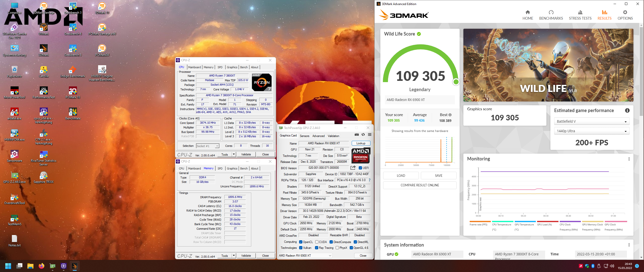Open Firefox from the taskbar
644x272 pixels.
pos(41,266)
